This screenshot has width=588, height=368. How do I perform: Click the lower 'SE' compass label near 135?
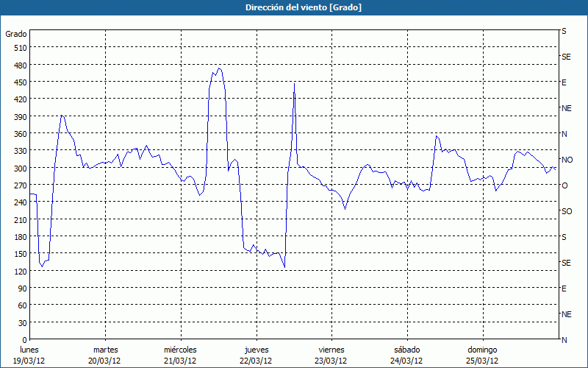pos(566,263)
